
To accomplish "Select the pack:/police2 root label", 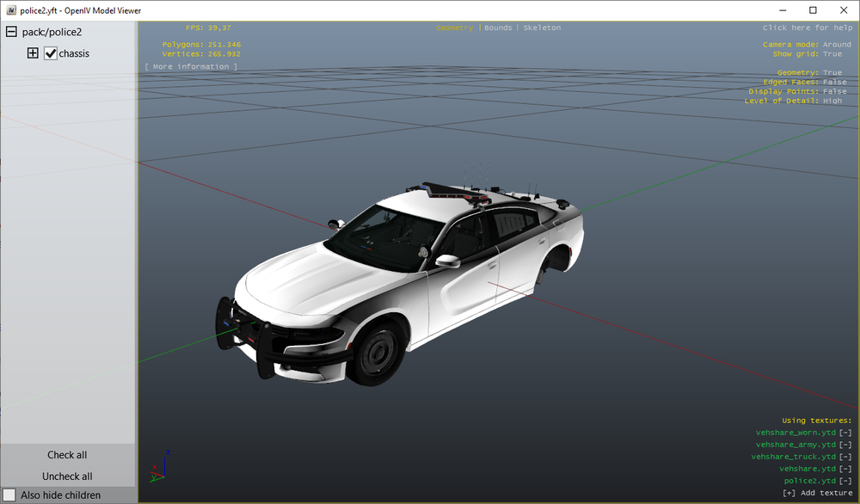I will [x=52, y=32].
